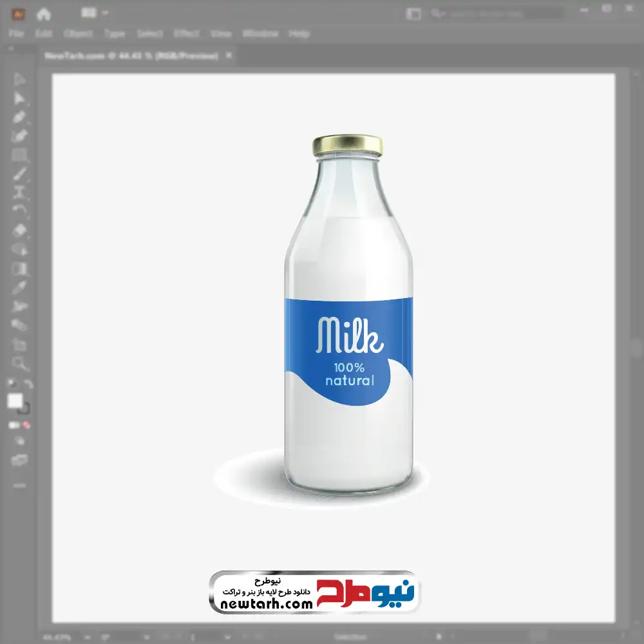Close the NewTarh.com document tab
This screenshot has height=644, width=644.
pos(229,56)
